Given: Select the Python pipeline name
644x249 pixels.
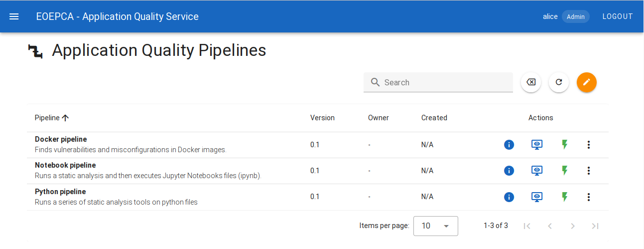Looking at the screenshot, I should [60, 192].
